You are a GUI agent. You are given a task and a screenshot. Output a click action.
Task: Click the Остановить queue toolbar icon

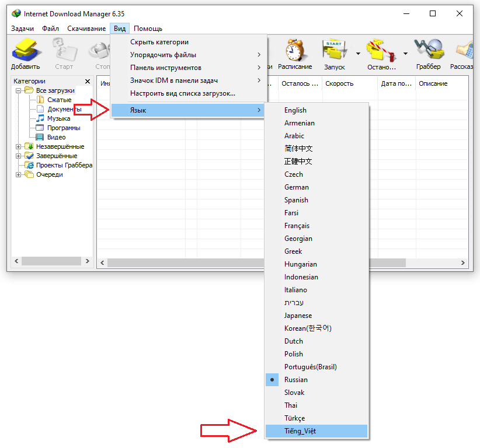(381, 51)
